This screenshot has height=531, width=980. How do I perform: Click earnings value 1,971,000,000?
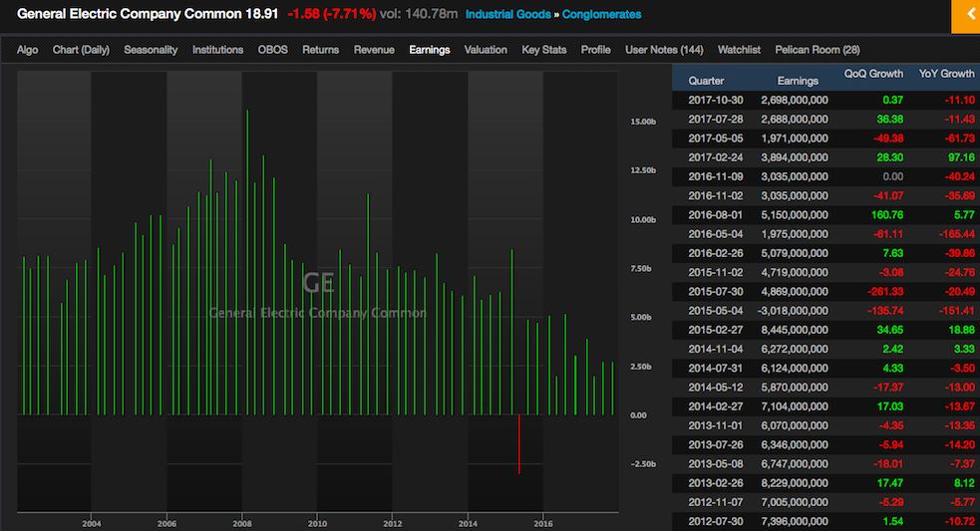point(795,138)
